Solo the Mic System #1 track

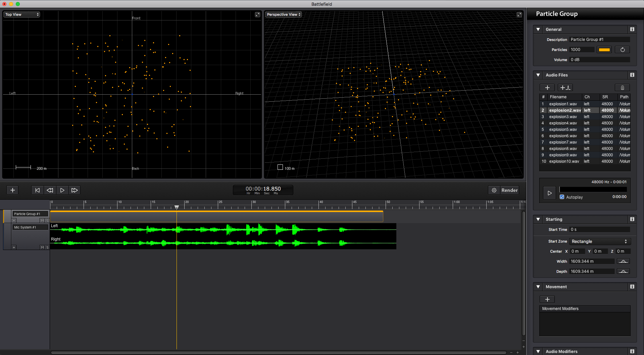47,247
